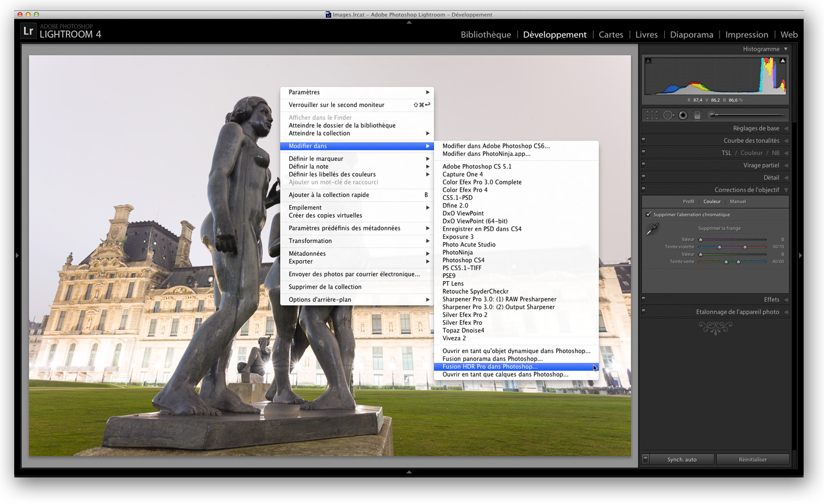Click the Teinte violette value 30/70

(x=778, y=247)
